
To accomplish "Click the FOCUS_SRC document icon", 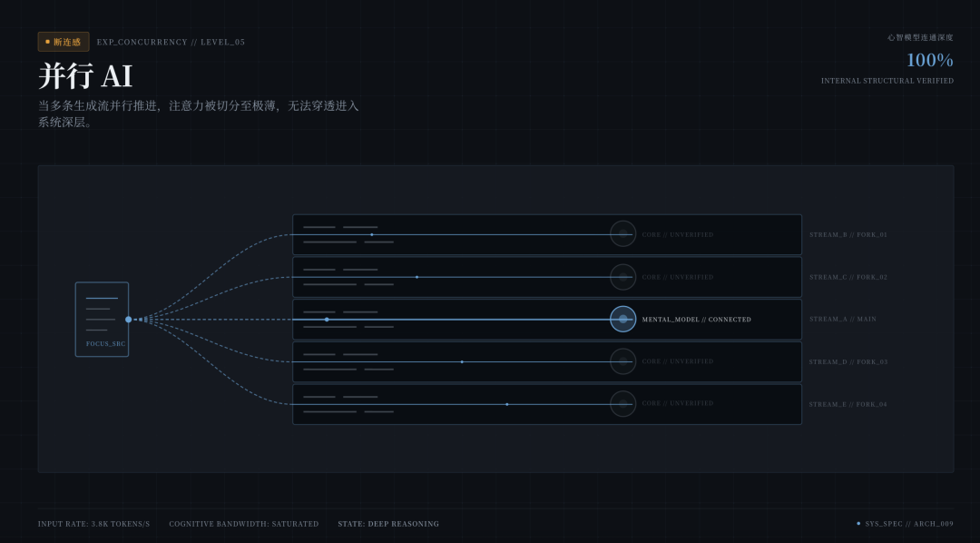I will click(x=102, y=319).
